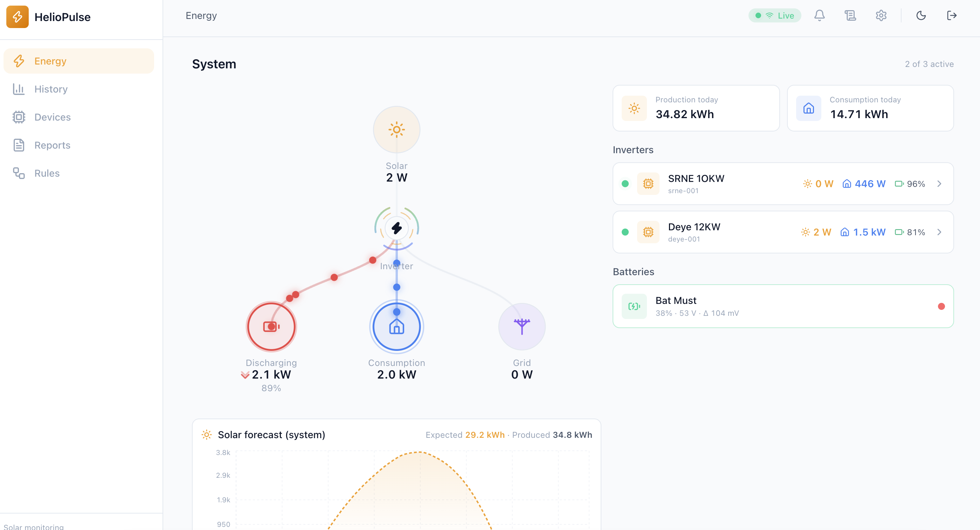
Task: Click the logout icon
Action: (952, 16)
